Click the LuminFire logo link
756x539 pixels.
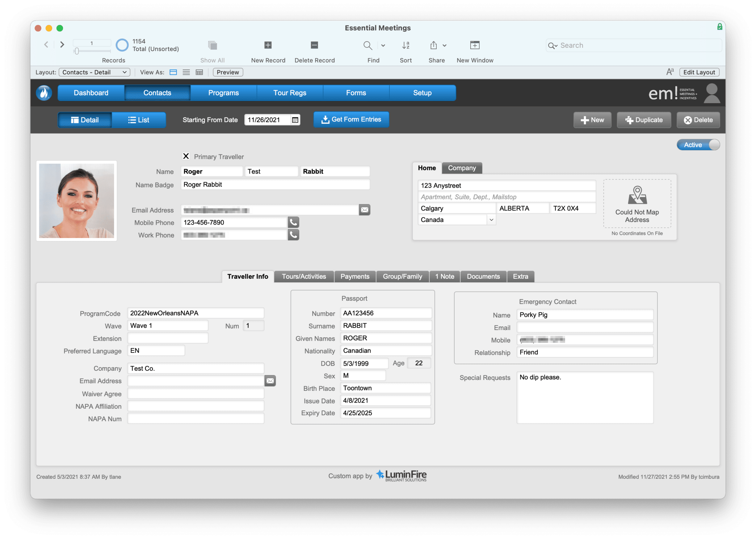(401, 476)
